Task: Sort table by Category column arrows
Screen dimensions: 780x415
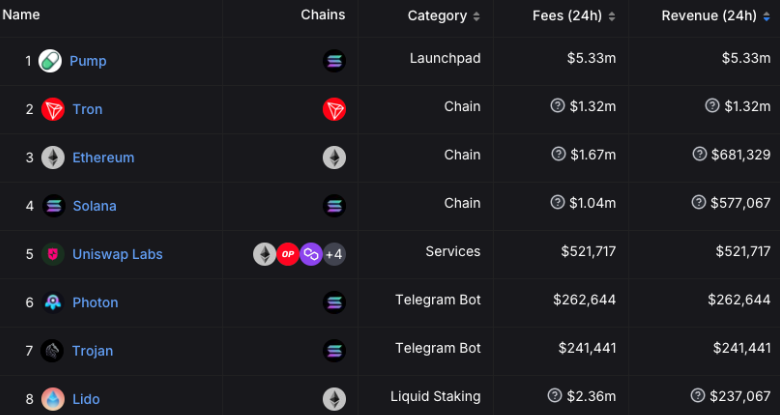Action: click(477, 16)
